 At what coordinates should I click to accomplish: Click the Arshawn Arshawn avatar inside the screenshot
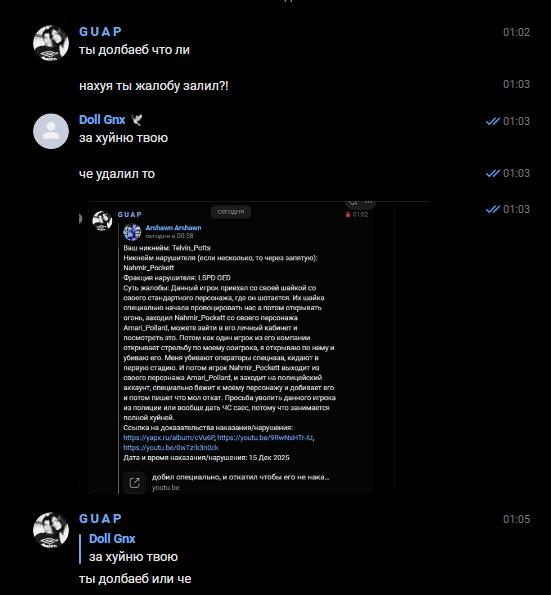(132, 232)
